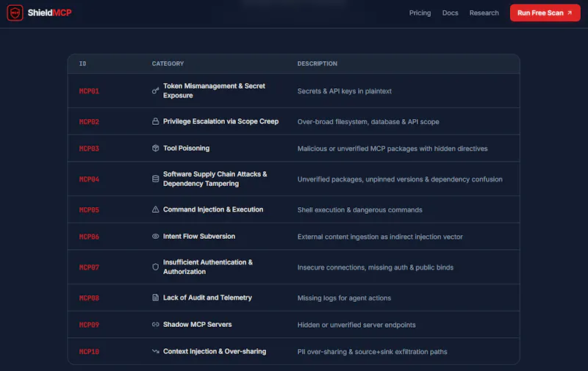Select the MCP06 identifier
Image resolution: width=588 pixels, height=371 pixels.
89,237
